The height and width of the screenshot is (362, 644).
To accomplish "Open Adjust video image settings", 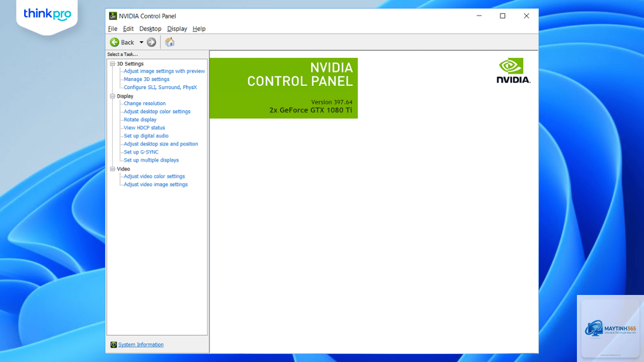I will [156, 184].
